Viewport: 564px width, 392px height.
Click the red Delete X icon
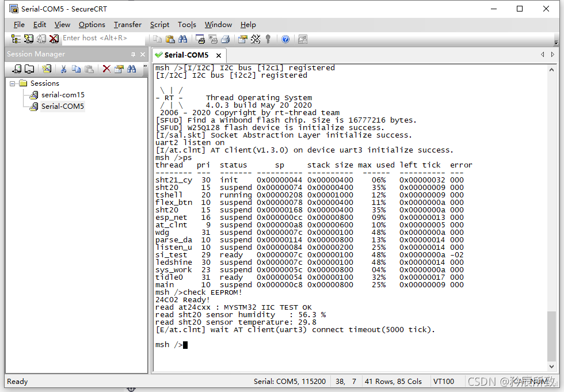pos(106,68)
